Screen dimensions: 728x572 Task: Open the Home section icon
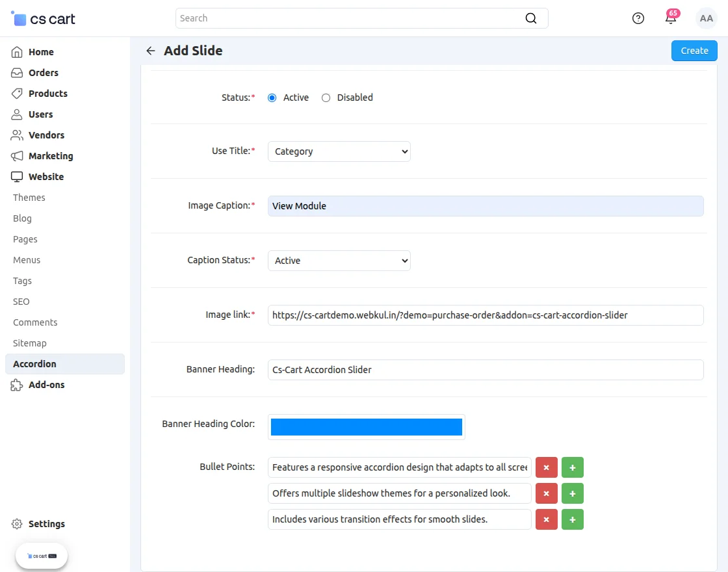[x=16, y=52]
